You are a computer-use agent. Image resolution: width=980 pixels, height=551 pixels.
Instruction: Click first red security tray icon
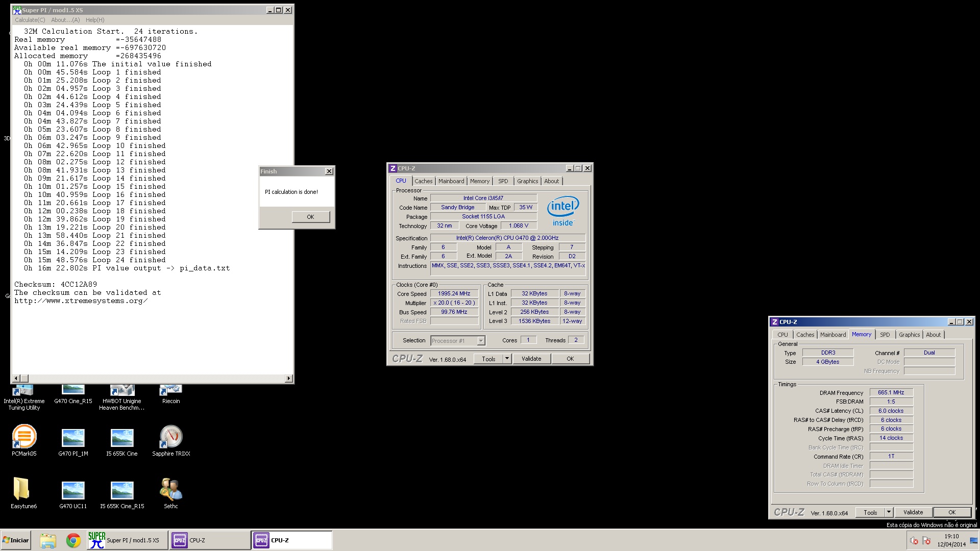tap(914, 541)
